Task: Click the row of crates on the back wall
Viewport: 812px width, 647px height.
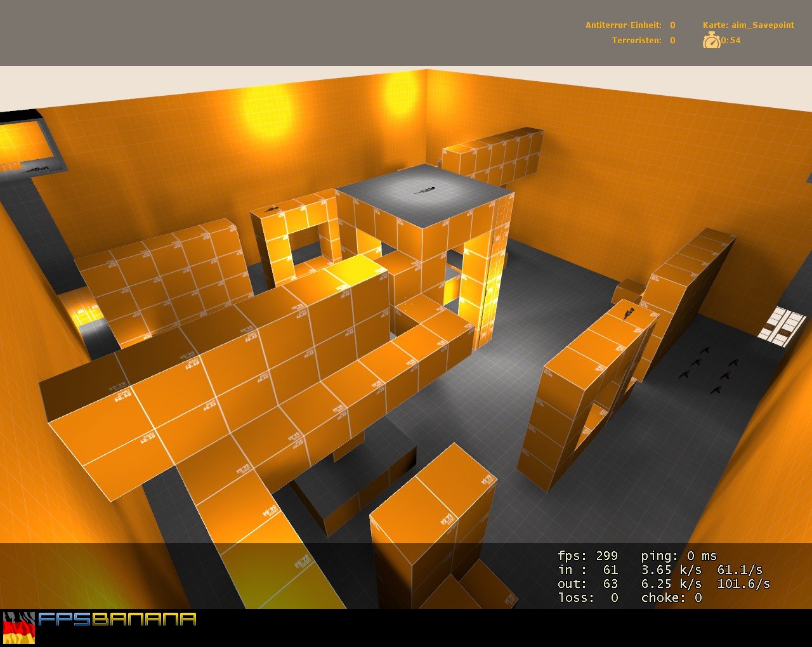Action: click(x=494, y=156)
